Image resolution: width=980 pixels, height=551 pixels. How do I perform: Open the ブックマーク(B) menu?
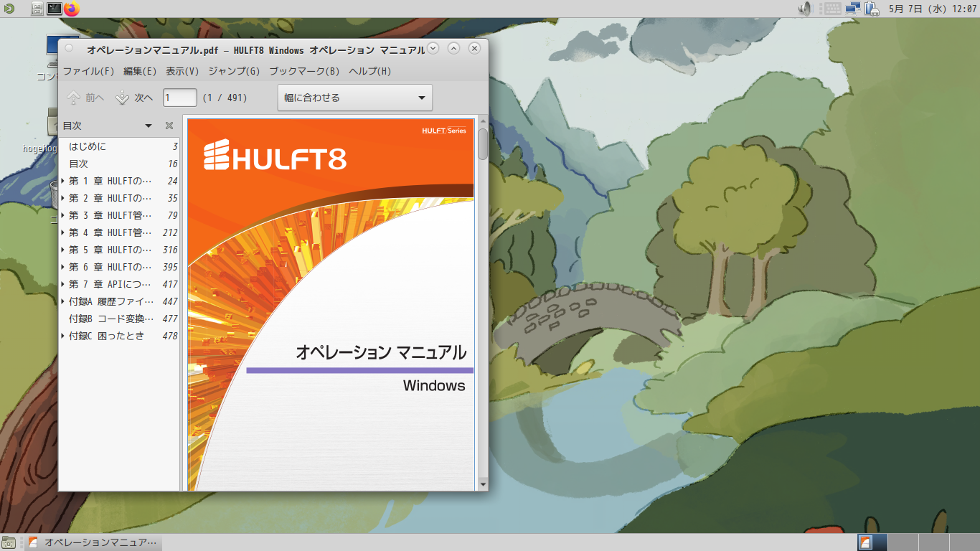[304, 71]
